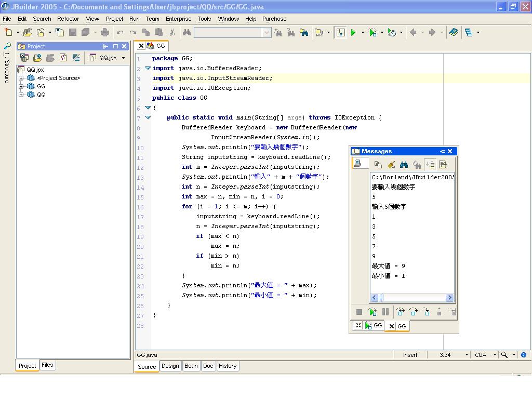Click the copy icon in Messages toolbar

[x=378, y=165]
